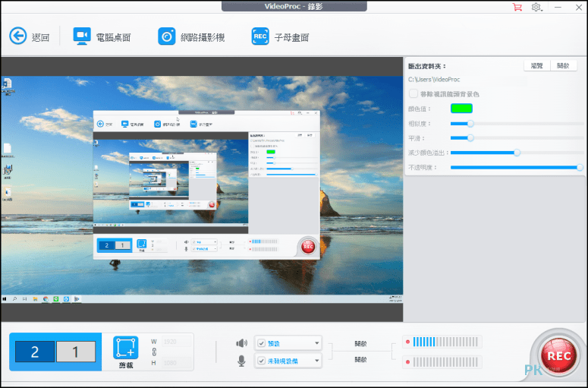Enable the 移除視訊鏡頭背景色 checkbox
Screen dimensions: 588x388
coord(413,93)
